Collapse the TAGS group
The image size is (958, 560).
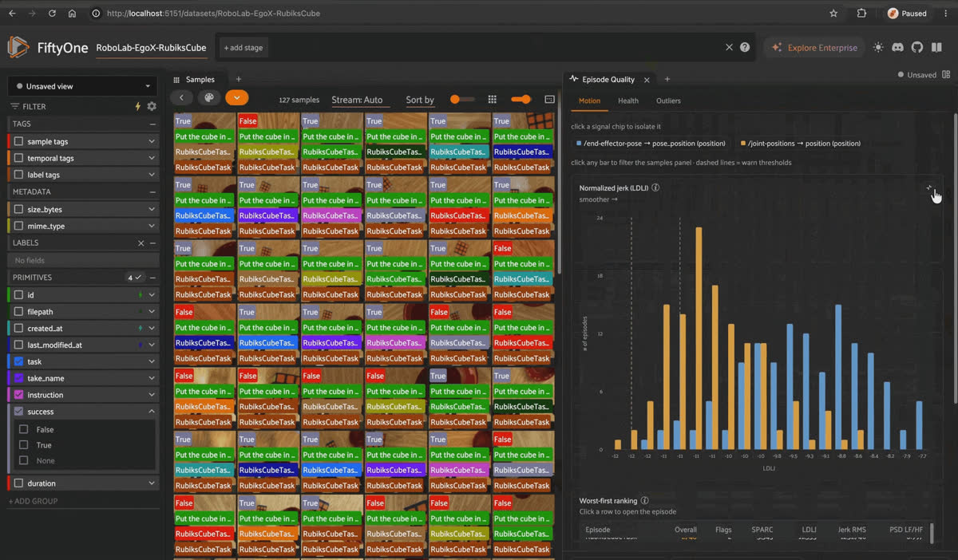pyautogui.click(x=152, y=124)
